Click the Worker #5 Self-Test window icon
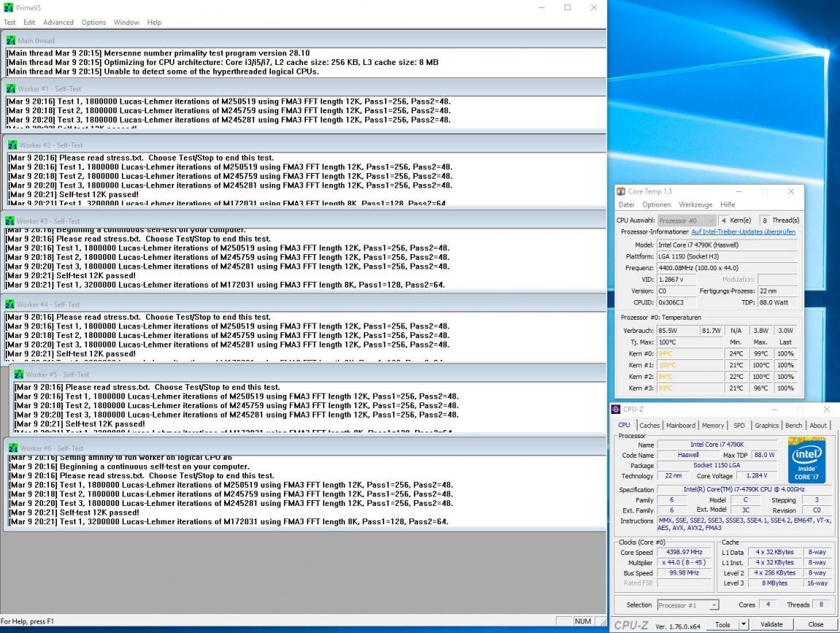This screenshot has width=840, height=633. coord(19,375)
